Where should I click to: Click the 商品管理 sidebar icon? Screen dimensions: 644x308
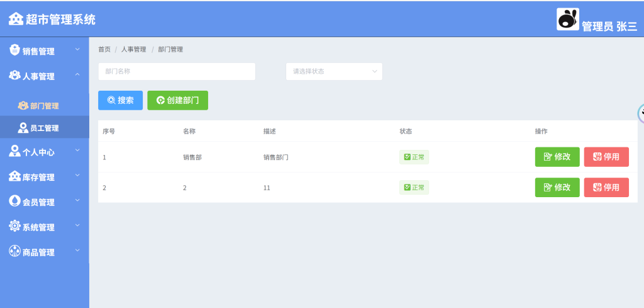pyautogui.click(x=14, y=252)
